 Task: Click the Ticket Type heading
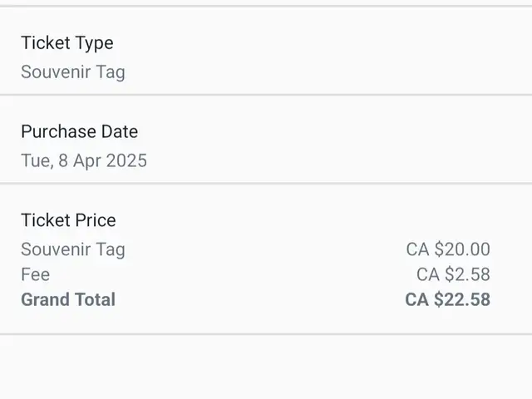point(67,43)
